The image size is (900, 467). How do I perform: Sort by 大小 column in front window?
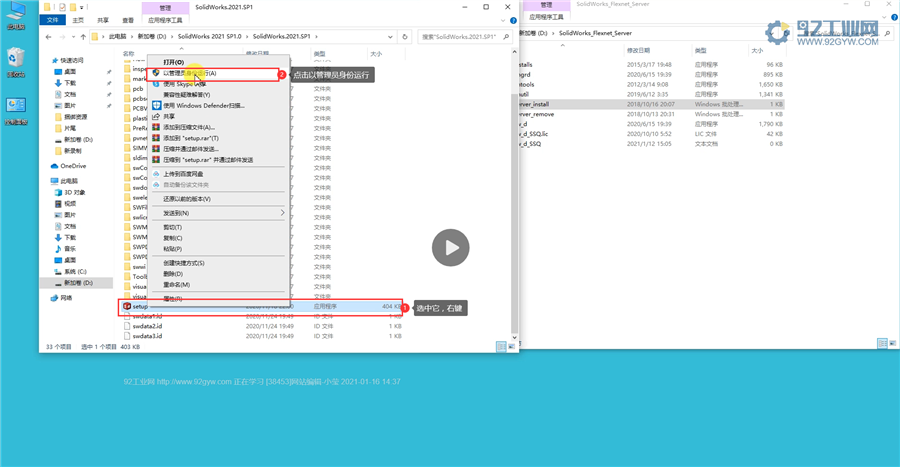pos(376,54)
